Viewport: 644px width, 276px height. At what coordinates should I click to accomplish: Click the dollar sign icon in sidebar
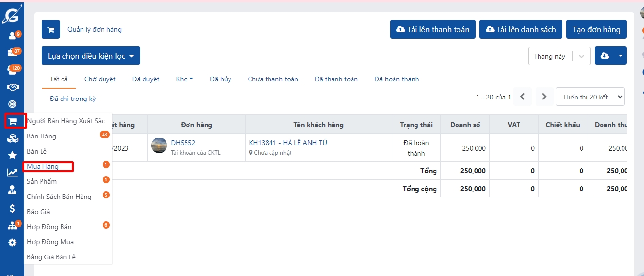(12, 209)
